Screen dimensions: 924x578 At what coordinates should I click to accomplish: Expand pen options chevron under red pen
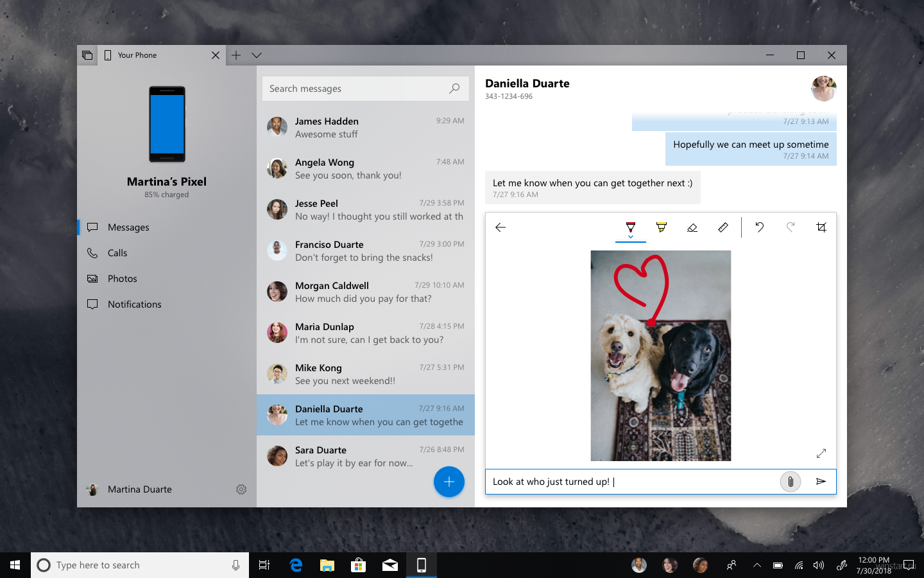(x=631, y=237)
